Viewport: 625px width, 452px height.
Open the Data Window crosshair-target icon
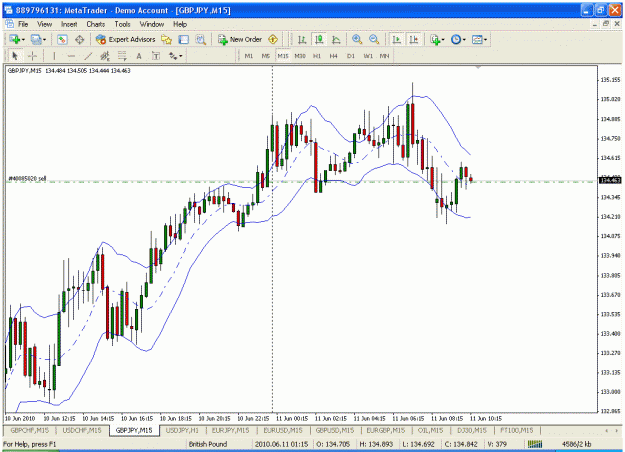tap(80, 39)
